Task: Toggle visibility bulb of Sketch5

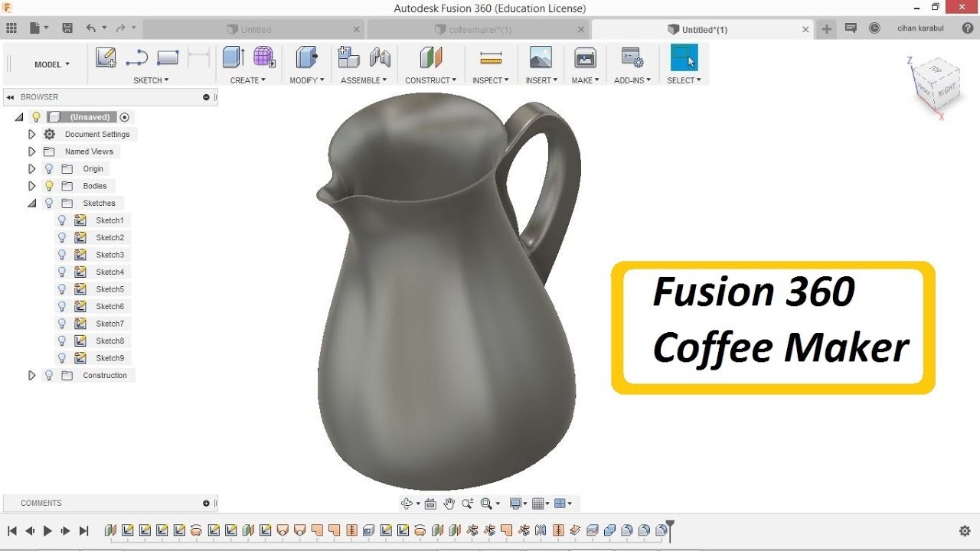Action: [63, 289]
